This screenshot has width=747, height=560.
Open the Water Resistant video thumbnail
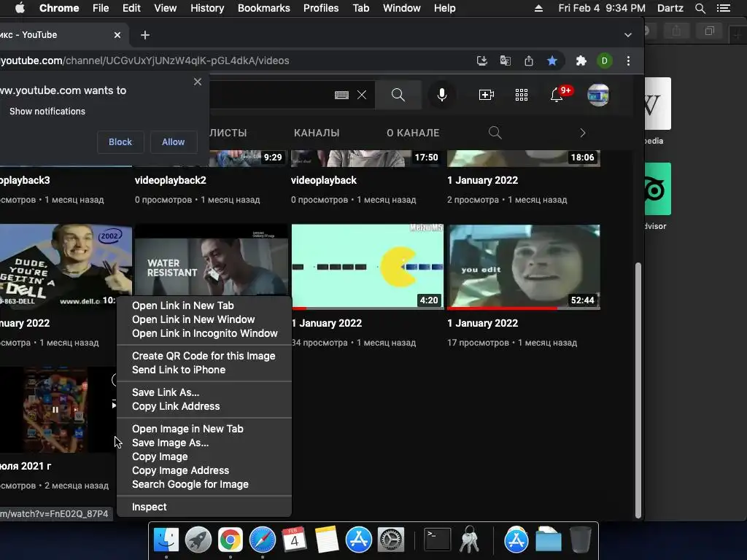click(x=212, y=260)
